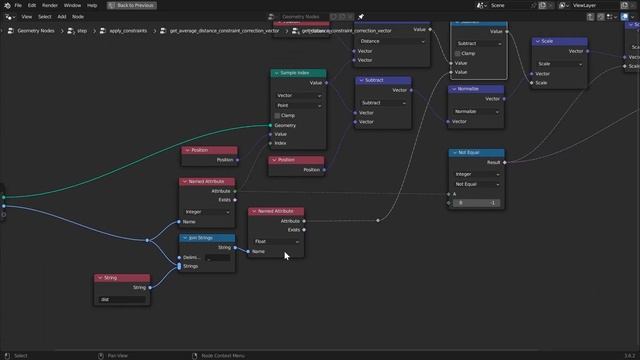
Task: Open the node editor Select menu
Action: point(44,17)
